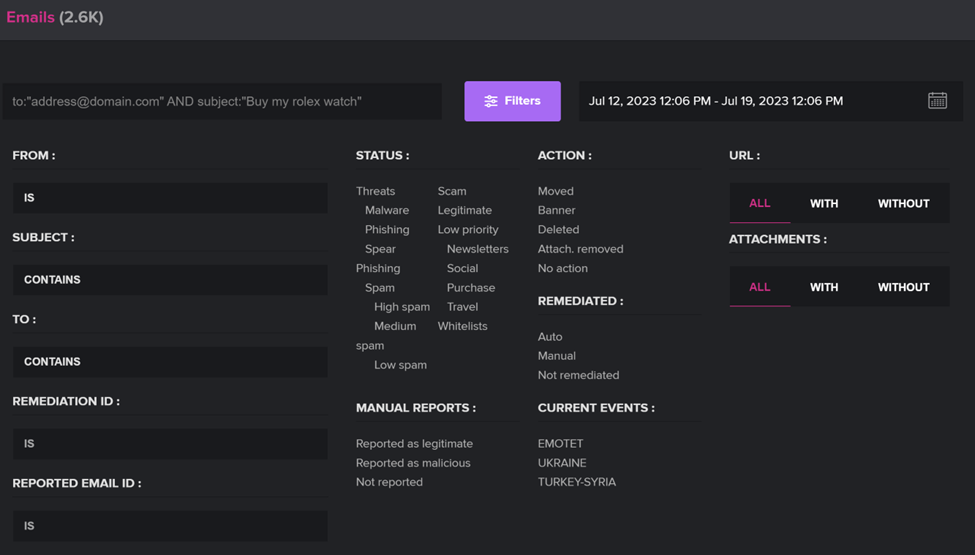Click the date range field
This screenshot has width=975, height=555.
point(771,101)
